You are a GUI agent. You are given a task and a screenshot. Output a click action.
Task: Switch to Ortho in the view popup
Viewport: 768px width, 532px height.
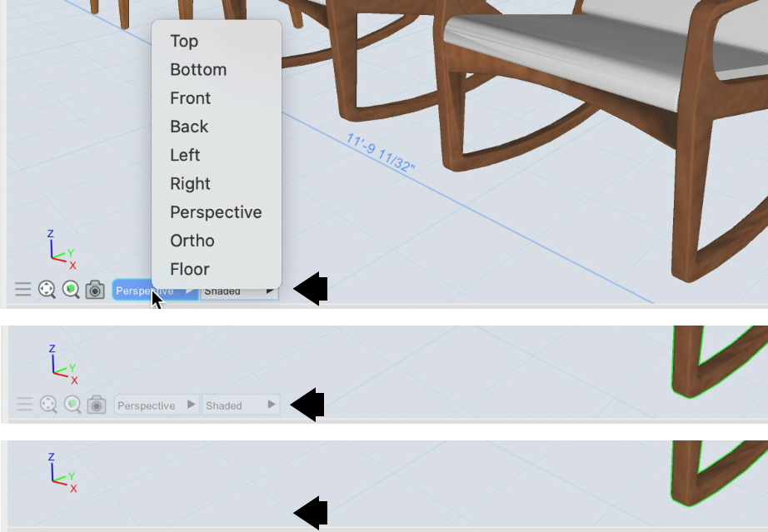[x=192, y=241]
